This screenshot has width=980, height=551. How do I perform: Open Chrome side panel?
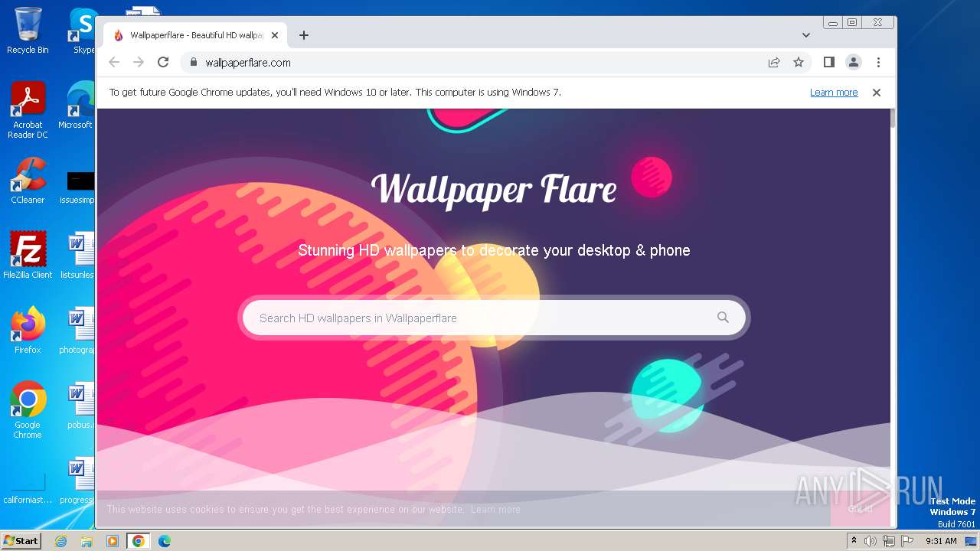point(829,63)
